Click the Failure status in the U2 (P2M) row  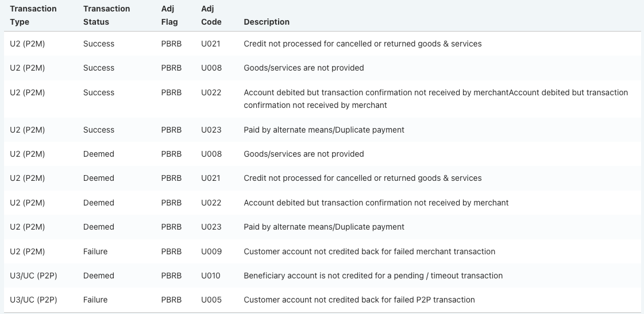coord(95,251)
